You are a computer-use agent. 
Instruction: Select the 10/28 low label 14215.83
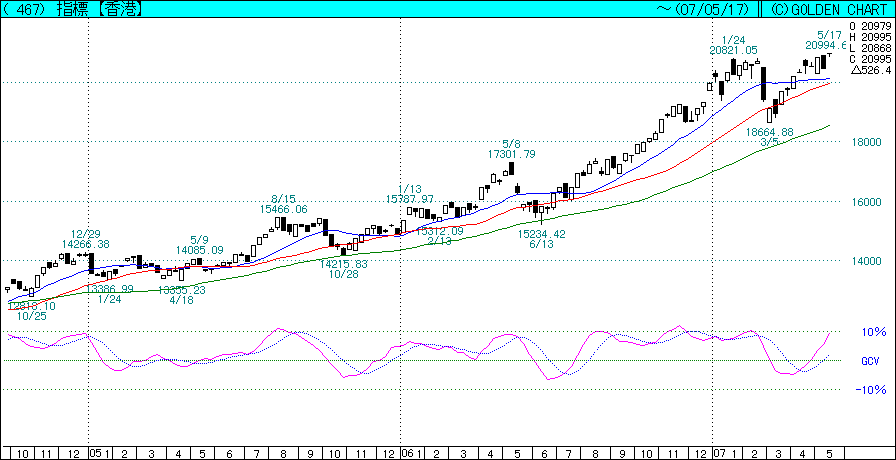(x=344, y=264)
